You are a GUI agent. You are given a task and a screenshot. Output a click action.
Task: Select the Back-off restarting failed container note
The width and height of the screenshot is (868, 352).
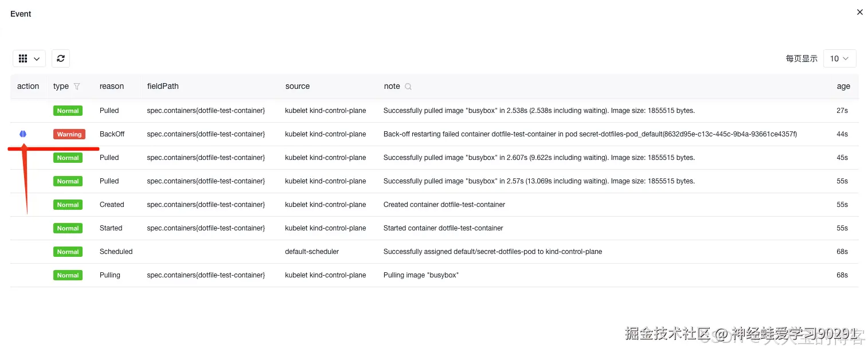point(590,134)
